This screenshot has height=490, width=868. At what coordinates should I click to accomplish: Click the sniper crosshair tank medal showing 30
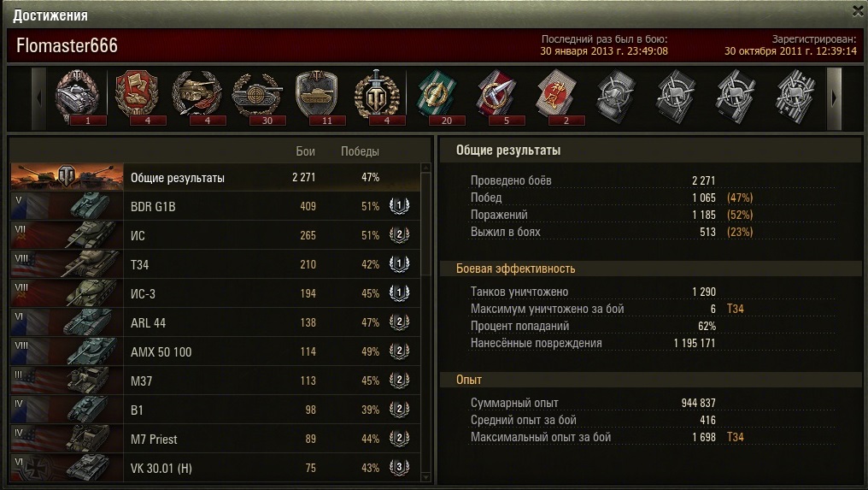[x=256, y=96]
